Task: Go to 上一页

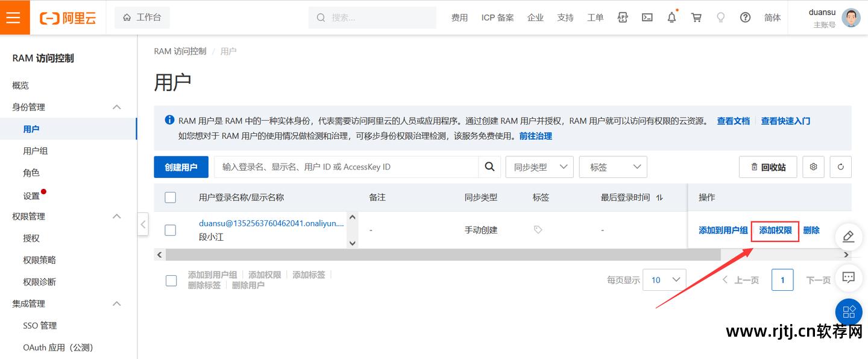Action: (x=741, y=280)
